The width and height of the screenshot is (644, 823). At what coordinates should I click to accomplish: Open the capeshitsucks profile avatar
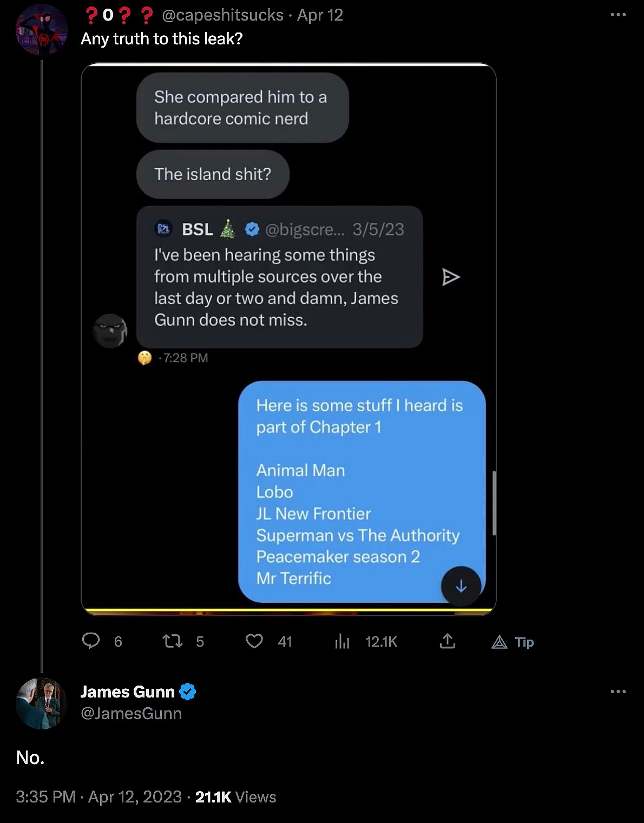42,30
